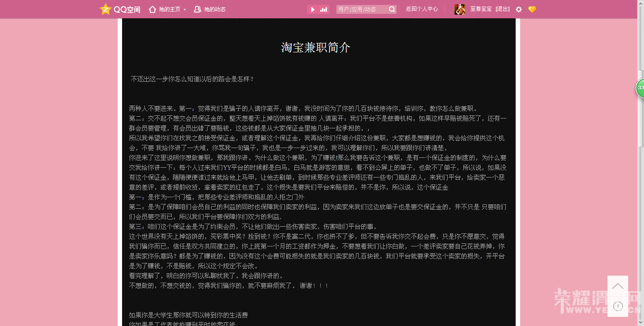Image resolution: width=644 pixels, height=326 pixels.
Task: Toggle background music playback with the play button
Action: click(x=312, y=9)
